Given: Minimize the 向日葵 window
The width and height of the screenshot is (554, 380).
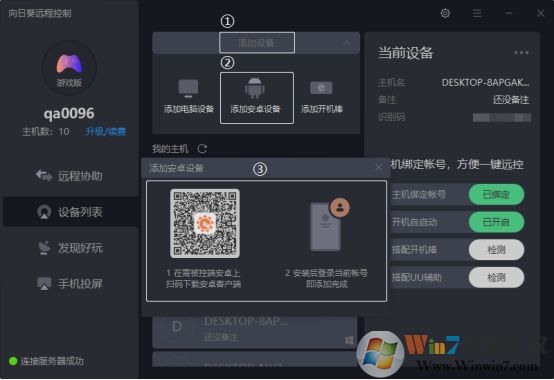Looking at the screenshot, I should 509,13.
